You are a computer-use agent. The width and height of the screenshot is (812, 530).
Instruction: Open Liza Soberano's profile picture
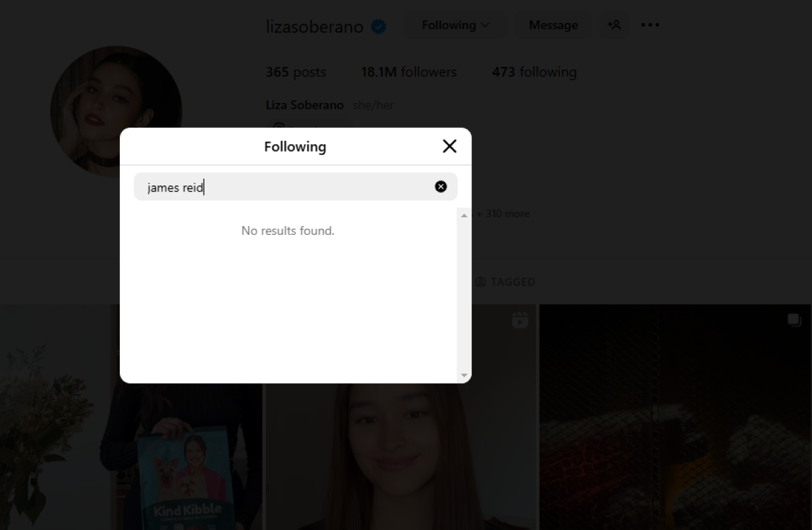[116, 112]
